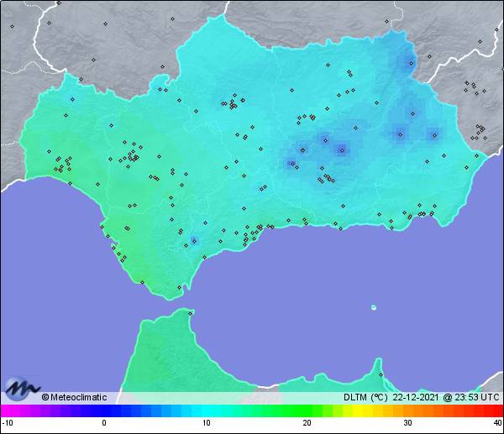
Task: Click the 0 label on temperature scale
Action: [104, 423]
